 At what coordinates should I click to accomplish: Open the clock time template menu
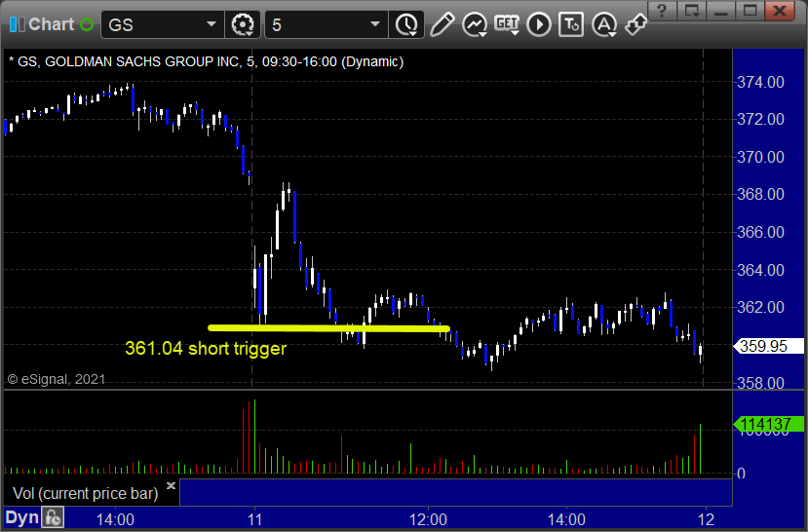click(x=407, y=24)
